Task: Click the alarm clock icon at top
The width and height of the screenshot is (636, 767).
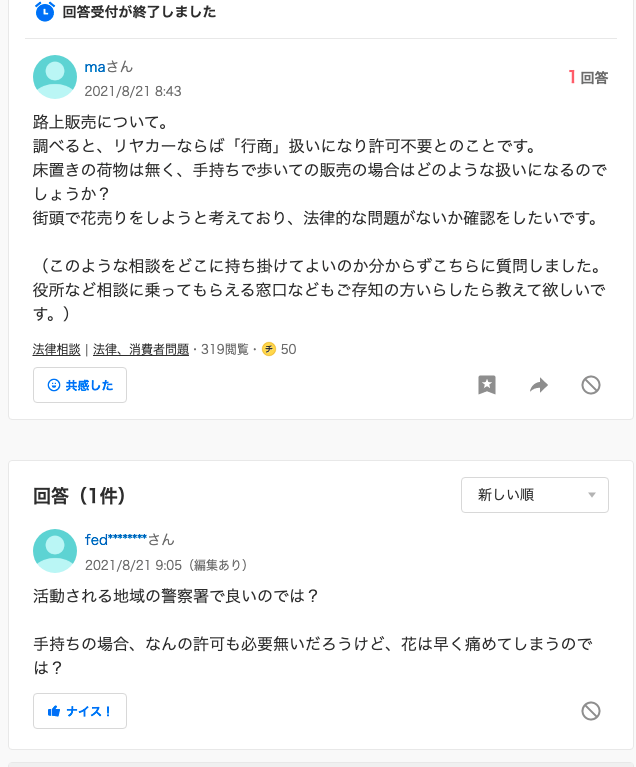Action: click(45, 12)
